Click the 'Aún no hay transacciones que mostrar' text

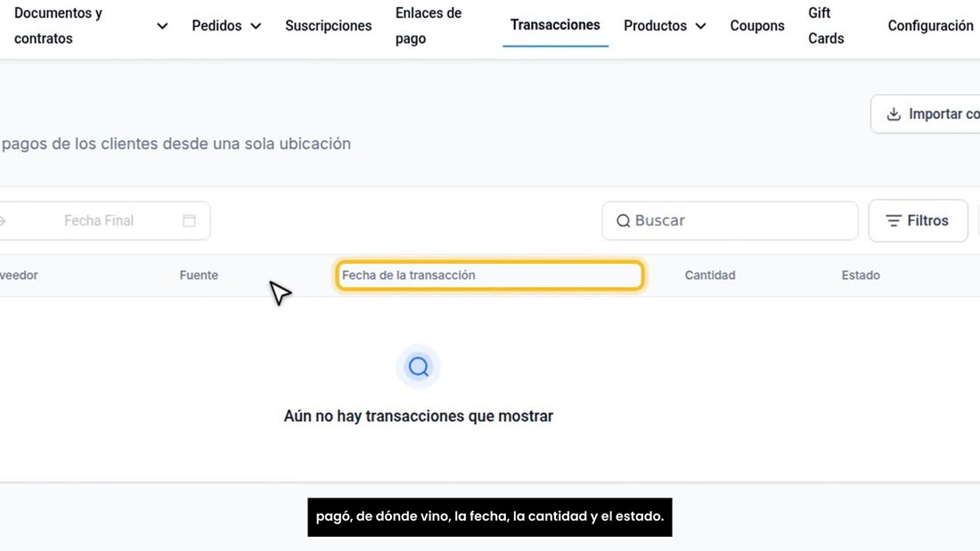[419, 416]
